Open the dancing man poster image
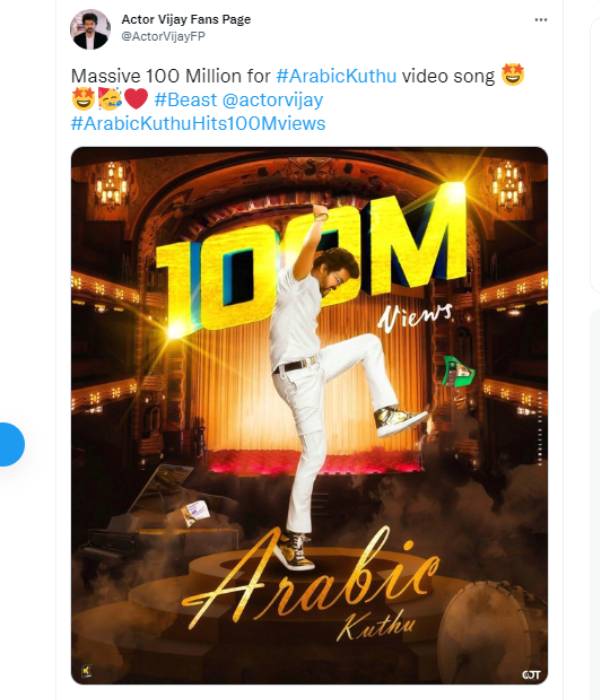The image size is (600, 700). [x=309, y=415]
